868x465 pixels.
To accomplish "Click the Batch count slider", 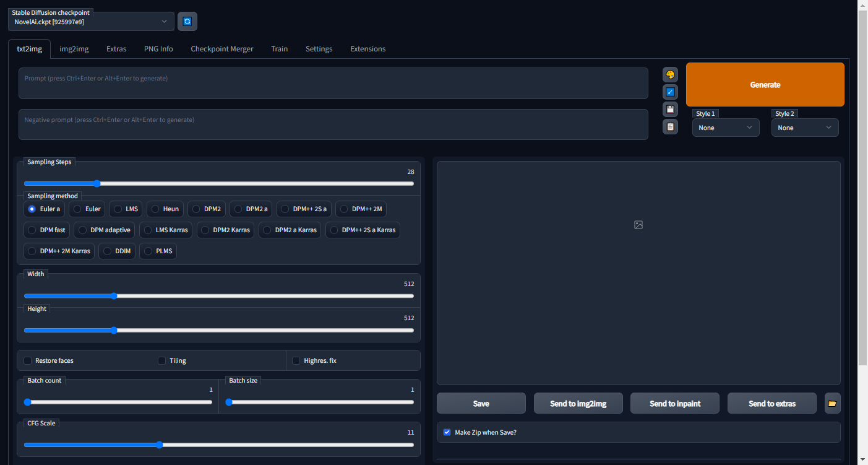I will [x=118, y=402].
